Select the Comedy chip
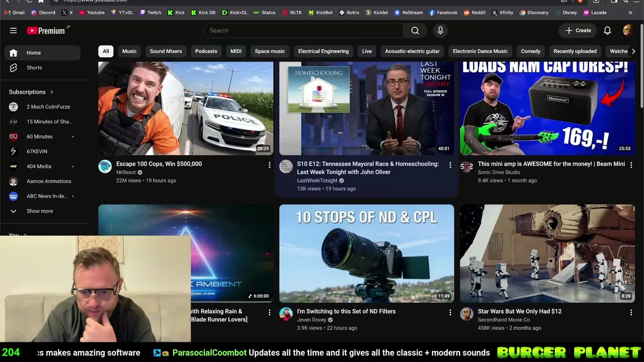The width and height of the screenshot is (644, 362). click(530, 51)
